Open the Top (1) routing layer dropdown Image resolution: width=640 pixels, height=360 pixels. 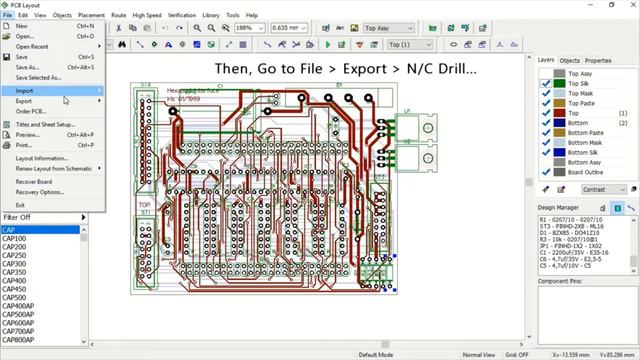[429, 44]
